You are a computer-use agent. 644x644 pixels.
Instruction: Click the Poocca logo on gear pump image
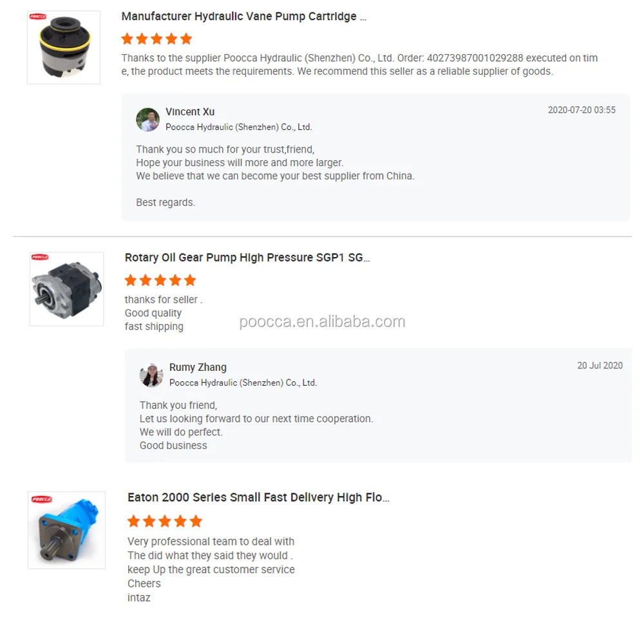coord(40,257)
